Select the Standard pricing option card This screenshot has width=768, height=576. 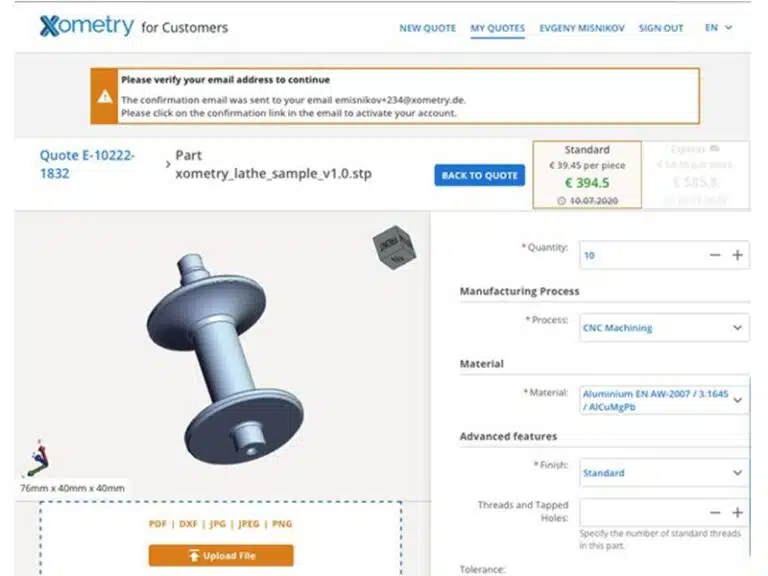pyautogui.click(x=587, y=175)
